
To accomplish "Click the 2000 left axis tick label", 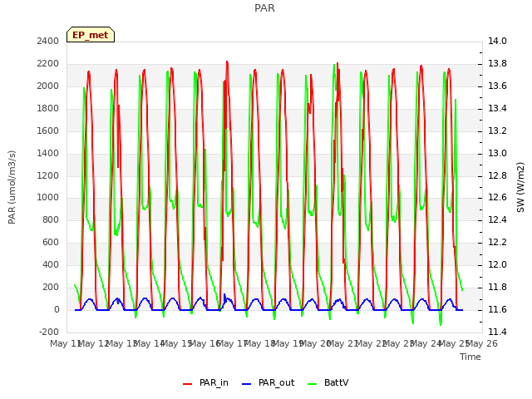I will pyautogui.click(x=48, y=86).
